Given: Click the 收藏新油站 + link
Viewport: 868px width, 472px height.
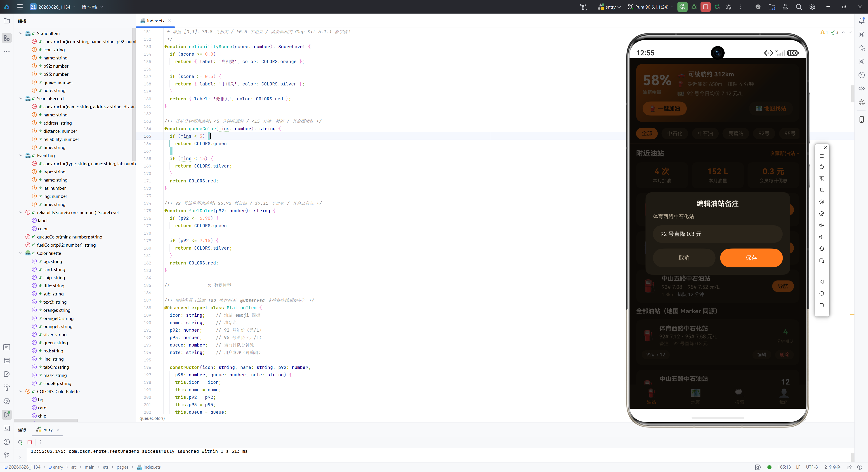Looking at the screenshot, I should pos(784,153).
